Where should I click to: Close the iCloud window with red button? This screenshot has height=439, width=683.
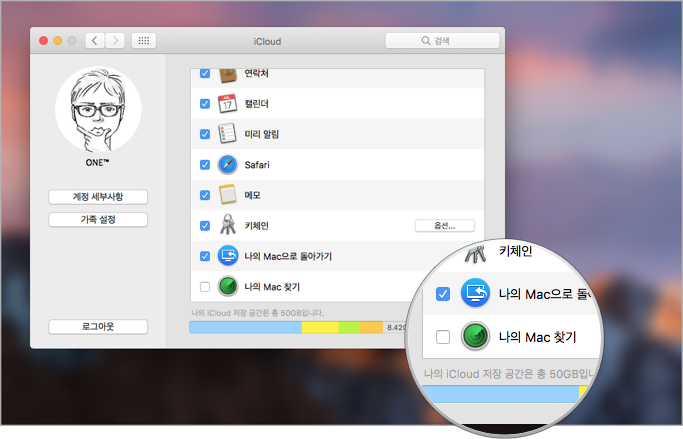click(44, 41)
